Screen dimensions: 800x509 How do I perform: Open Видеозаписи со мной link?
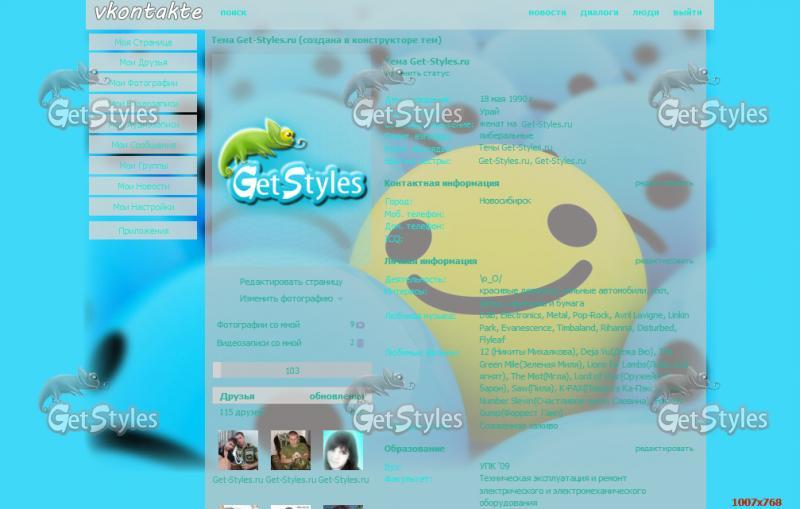click(259, 343)
